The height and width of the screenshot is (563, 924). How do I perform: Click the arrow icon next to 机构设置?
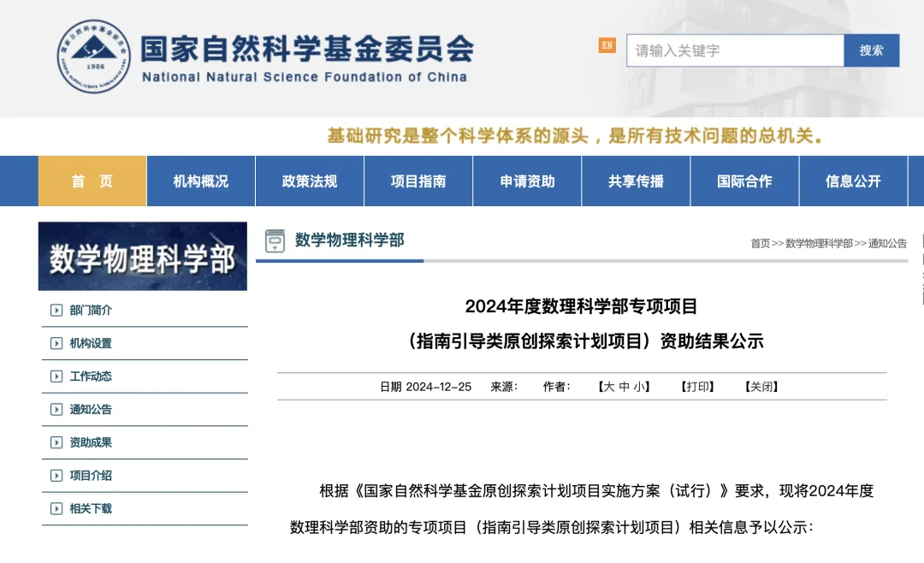(56, 343)
